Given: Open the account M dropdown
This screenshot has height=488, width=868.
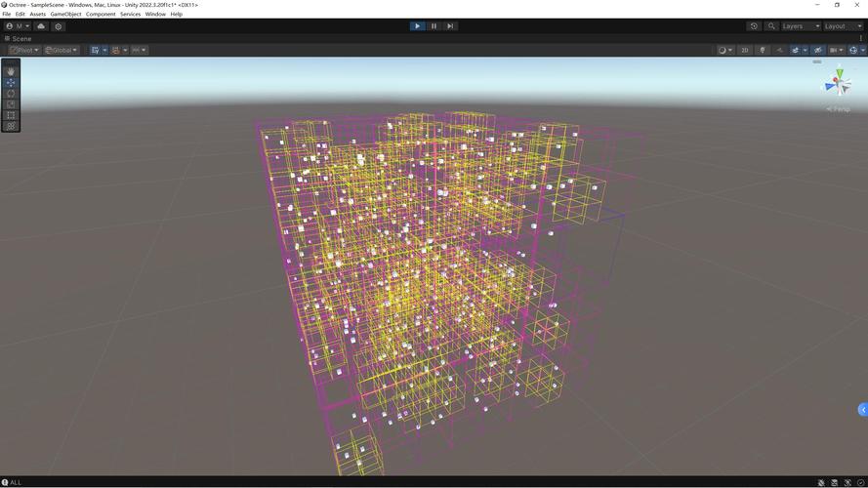Looking at the screenshot, I should coord(18,26).
